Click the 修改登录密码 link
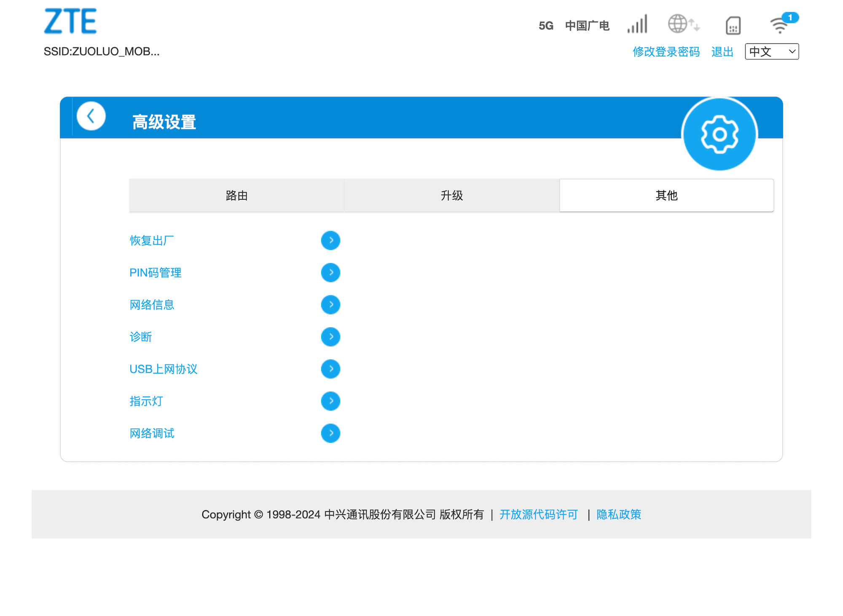This screenshot has width=843, height=616. (666, 52)
